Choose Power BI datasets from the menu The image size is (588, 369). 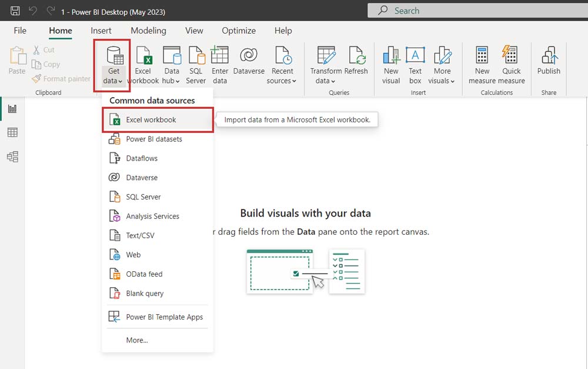(x=158, y=139)
